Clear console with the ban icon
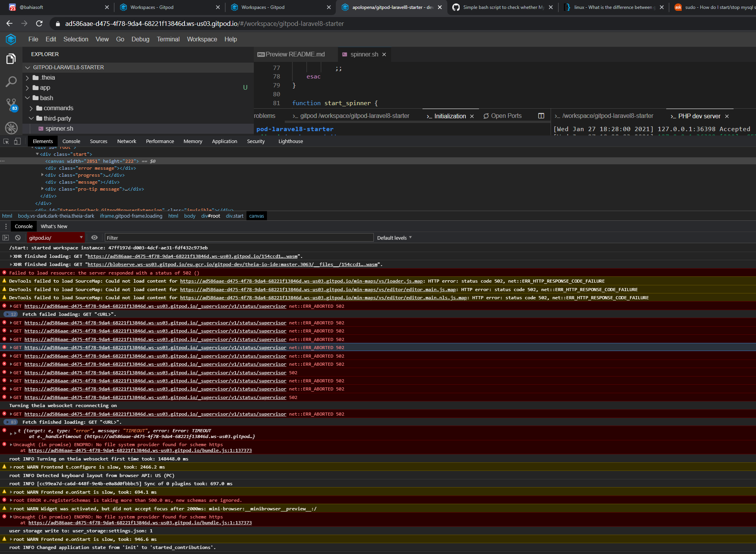 18,238
